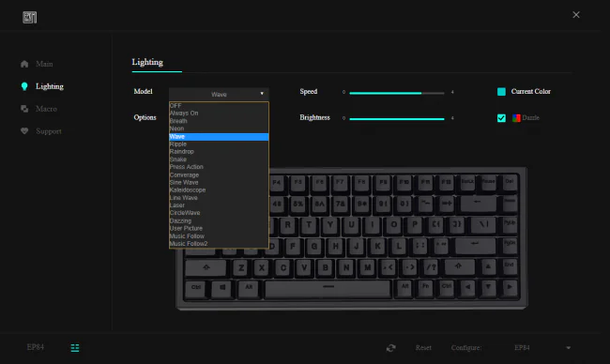Image resolution: width=610 pixels, height=364 pixels.
Task: Open the Current Color teal swatch
Action: [x=501, y=92]
